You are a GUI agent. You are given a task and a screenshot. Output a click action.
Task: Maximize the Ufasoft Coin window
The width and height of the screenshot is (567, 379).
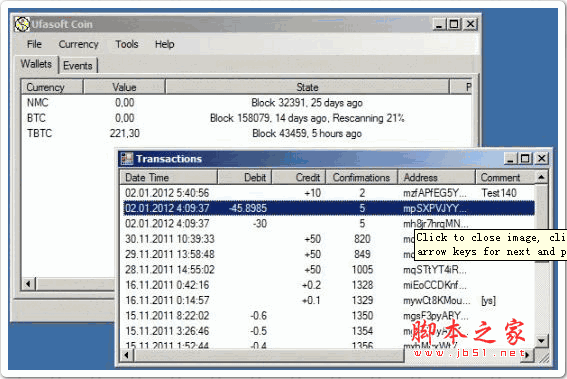454,24
